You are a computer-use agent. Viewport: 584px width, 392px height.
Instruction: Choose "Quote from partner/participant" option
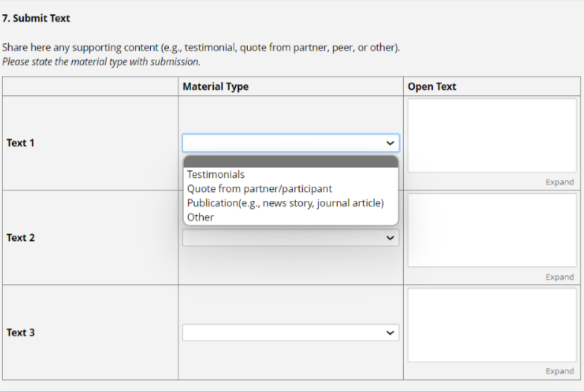259,189
